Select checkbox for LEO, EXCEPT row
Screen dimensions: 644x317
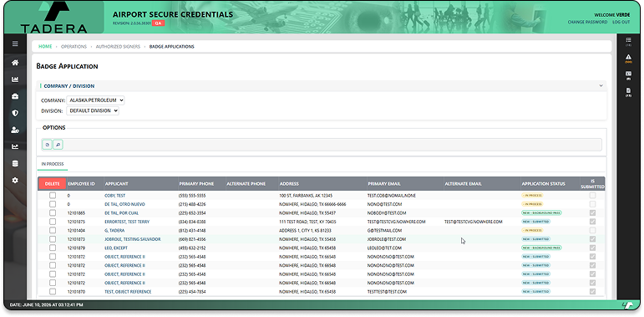point(53,248)
